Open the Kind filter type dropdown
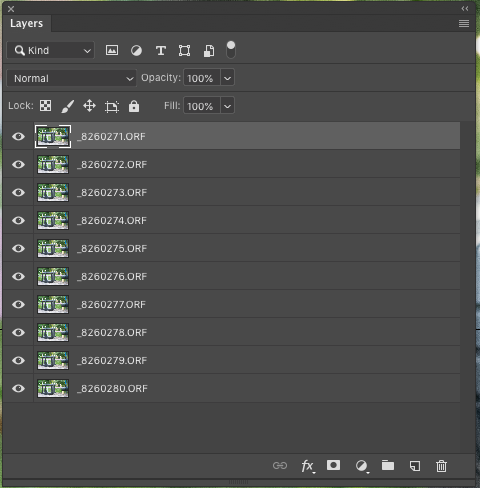This screenshot has height=488, width=480. [51, 50]
